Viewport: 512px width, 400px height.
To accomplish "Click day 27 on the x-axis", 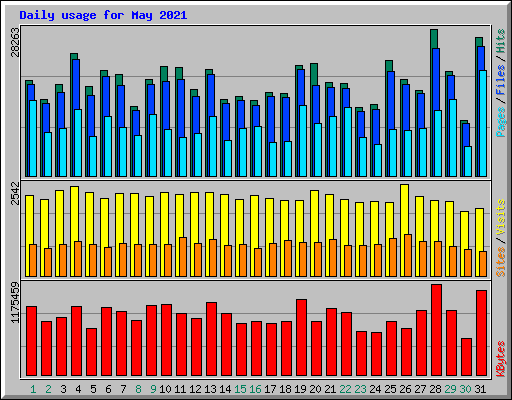I will pyautogui.click(x=420, y=389).
